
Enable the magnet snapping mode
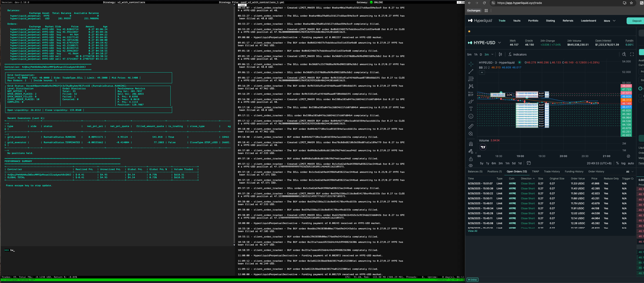pyautogui.click(x=471, y=144)
